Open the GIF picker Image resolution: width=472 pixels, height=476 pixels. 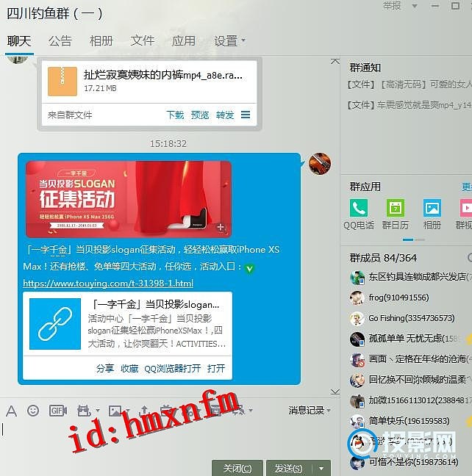(58, 411)
